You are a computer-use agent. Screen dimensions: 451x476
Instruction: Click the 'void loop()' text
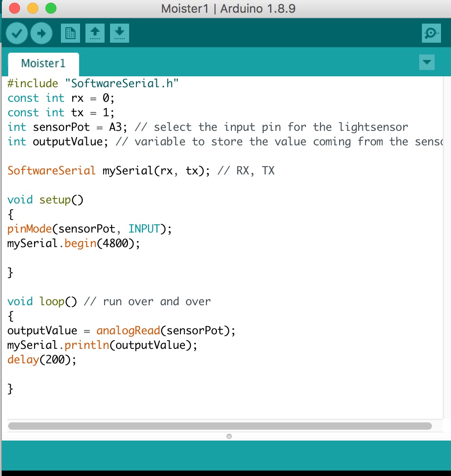(x=42, y=302)
